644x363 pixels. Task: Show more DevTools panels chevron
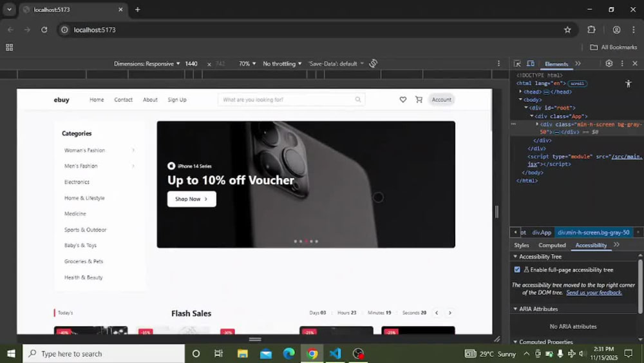pos(578,64)
